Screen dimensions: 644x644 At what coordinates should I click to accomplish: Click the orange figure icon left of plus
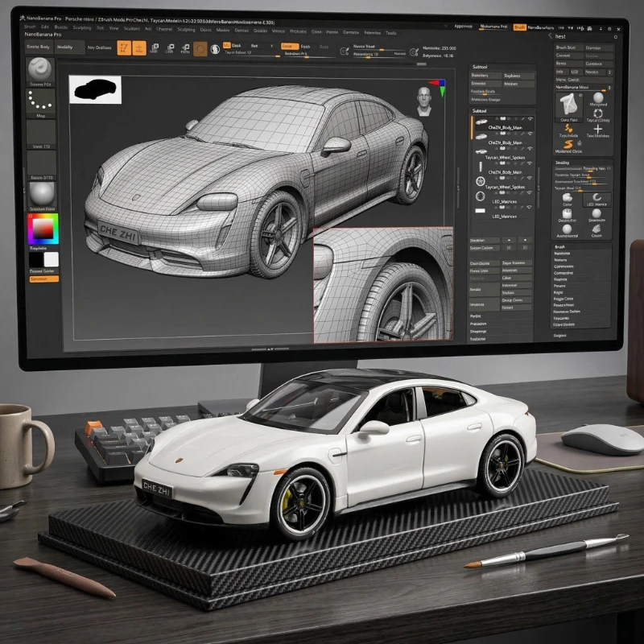[x=568, y=129]
